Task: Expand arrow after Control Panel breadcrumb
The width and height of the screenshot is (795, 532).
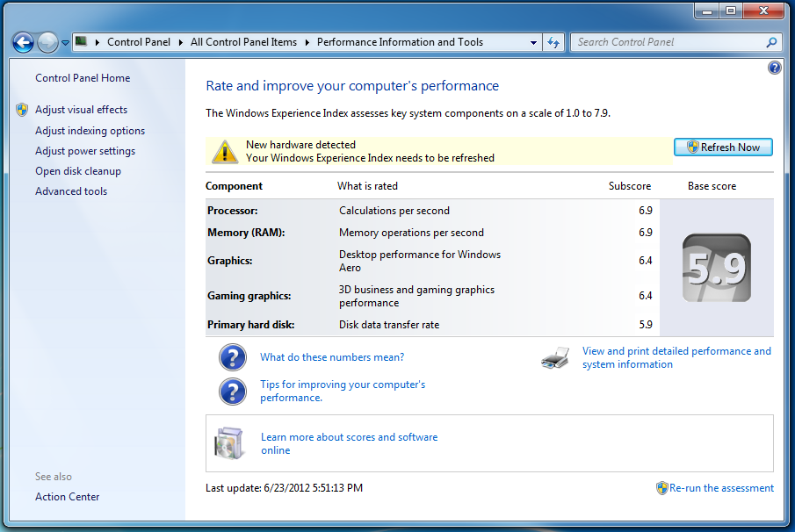Action: [x=180, y=42]
